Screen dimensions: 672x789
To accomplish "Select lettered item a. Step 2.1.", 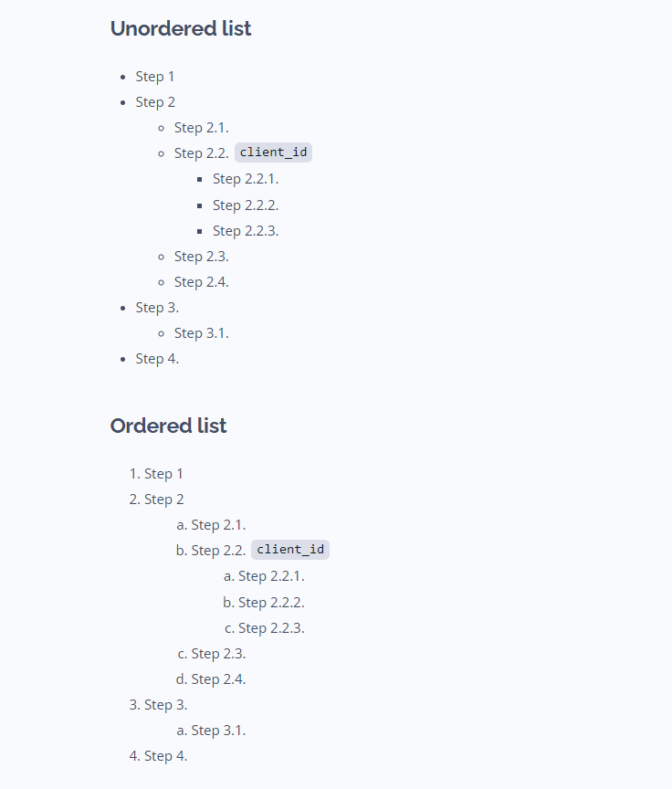I will [x=211, y=525].
